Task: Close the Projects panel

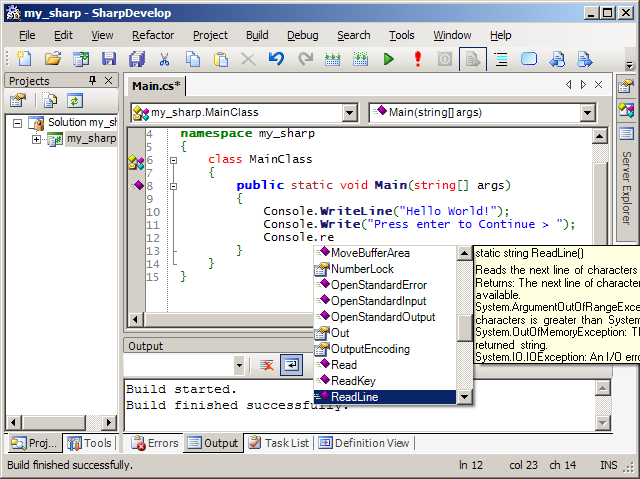Action: 109,80
